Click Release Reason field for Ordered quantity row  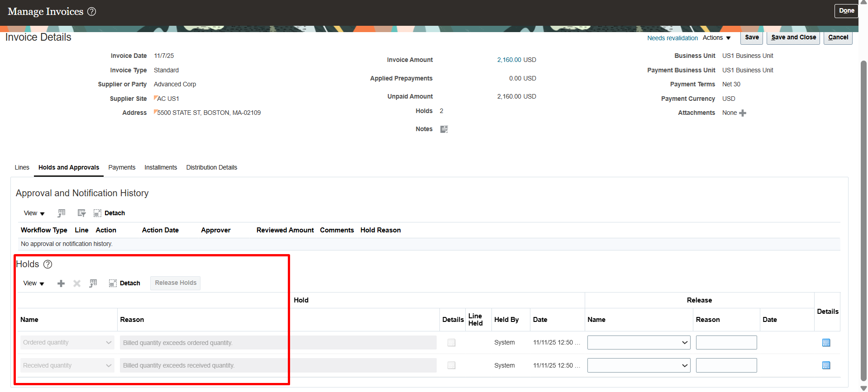coord(726,343)
